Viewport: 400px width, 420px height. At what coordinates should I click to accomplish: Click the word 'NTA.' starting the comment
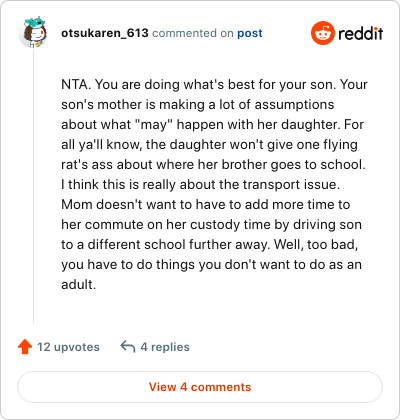76,84
